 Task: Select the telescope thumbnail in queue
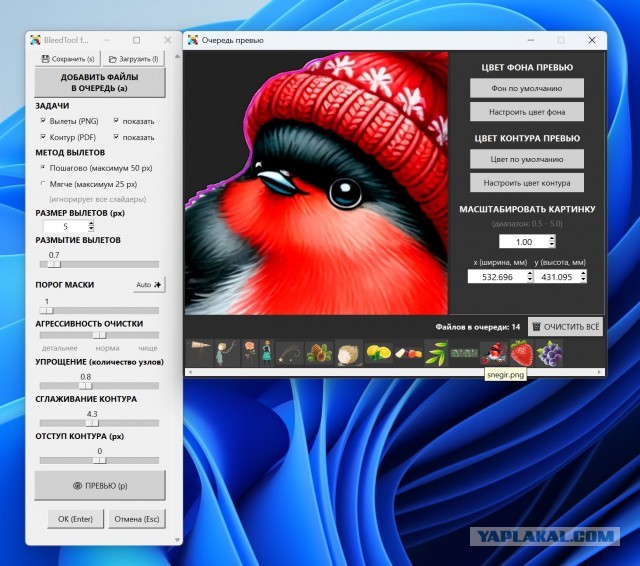[x=200, y=353]
